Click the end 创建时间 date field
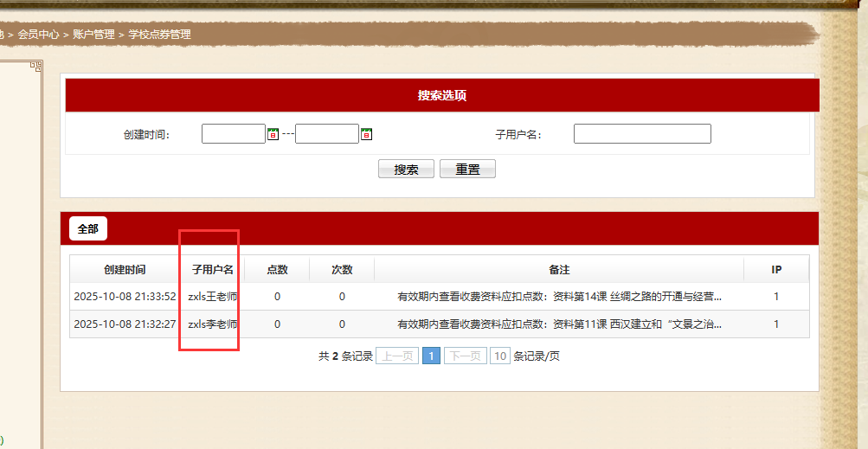868x449 pixels. pos(326,134)
